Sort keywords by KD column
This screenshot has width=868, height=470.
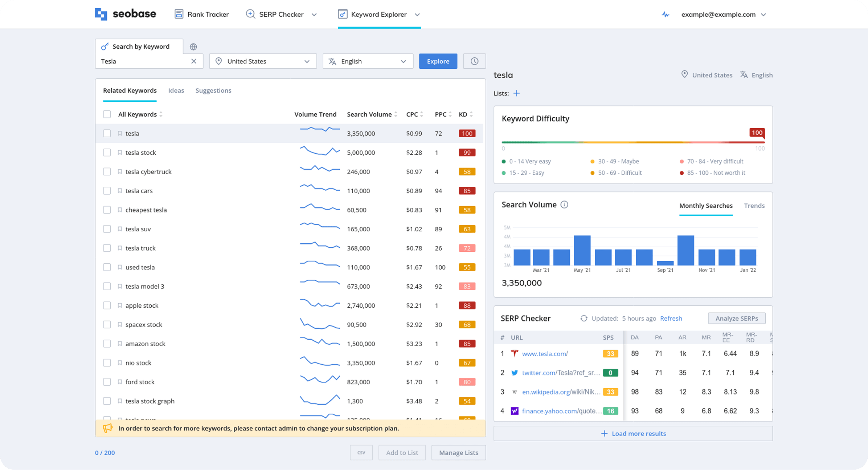[x=466, y=114]
